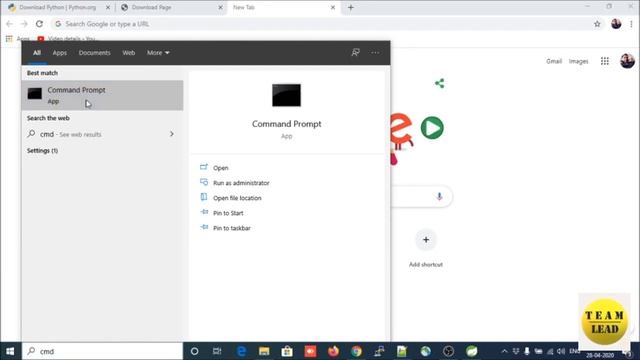This screenshot has height=360, width=640.
Task: Switch to the Apps search tab
Action: (60, 53)
